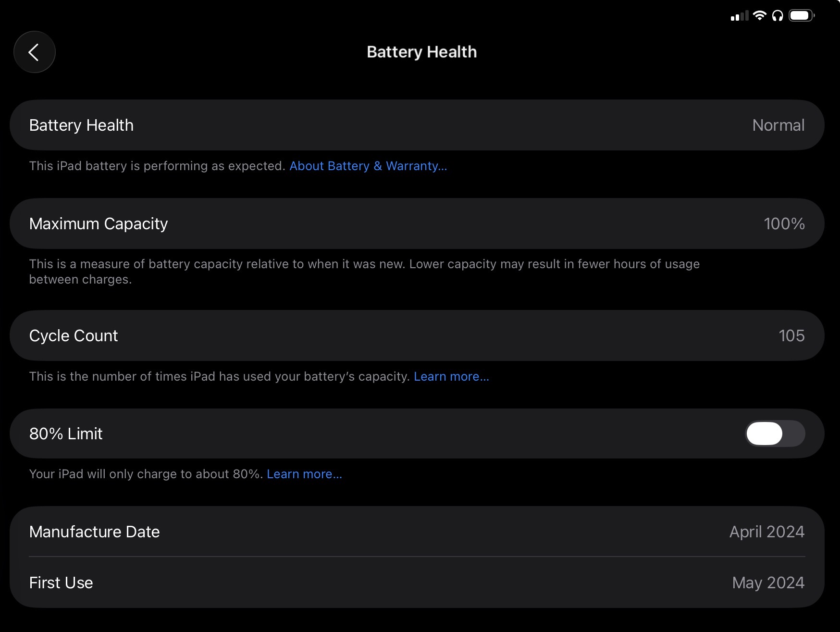This screenshot has width=840, height=632.
Task: Tap the Normal status value
Action: coord(778,125)
